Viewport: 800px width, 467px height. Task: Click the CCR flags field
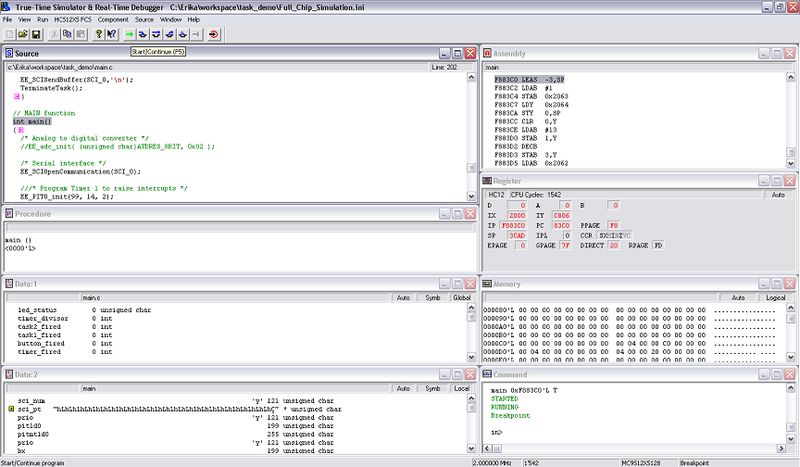point(615,235)
